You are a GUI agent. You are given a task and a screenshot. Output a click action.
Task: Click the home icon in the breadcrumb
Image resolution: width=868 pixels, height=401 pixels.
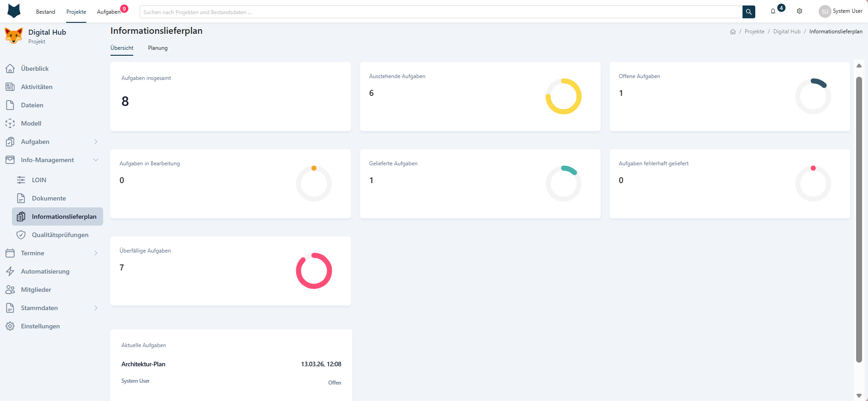click(733, 32)
